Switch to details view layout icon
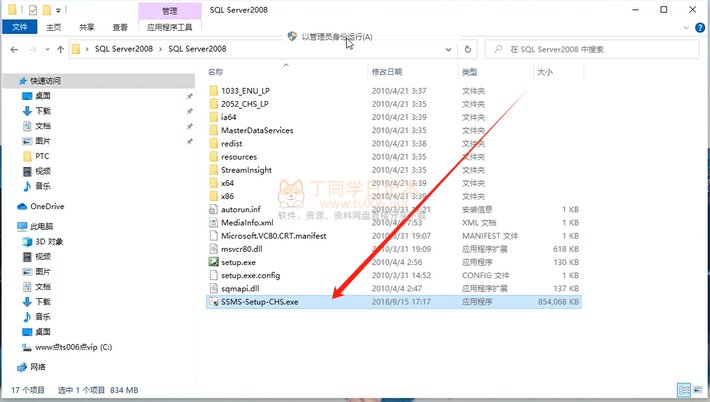 point(684,390)
